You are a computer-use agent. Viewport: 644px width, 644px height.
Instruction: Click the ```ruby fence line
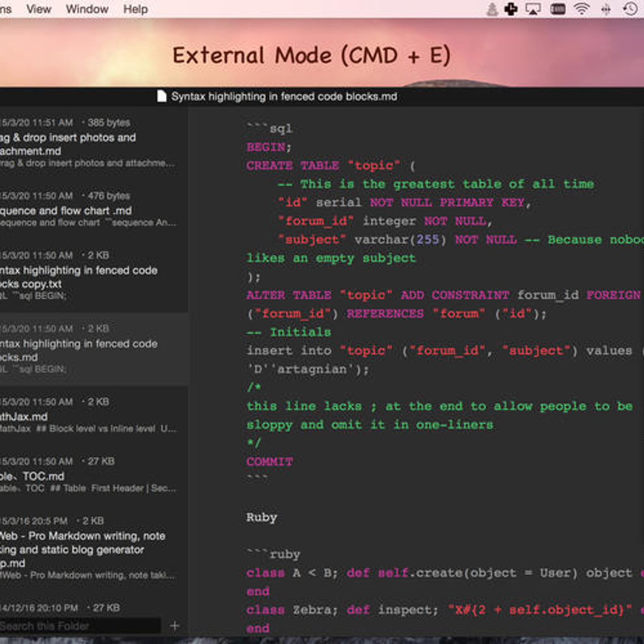click(x=273, y=554)
